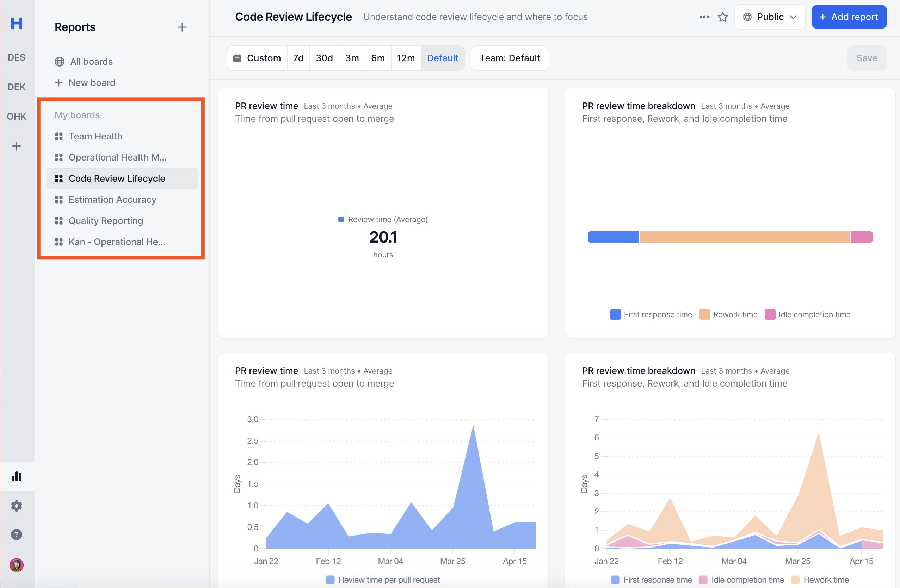This screenshot has height=588, width=900.
Task: Add workspace with sidebar plus icon
Action: point(17,146)
